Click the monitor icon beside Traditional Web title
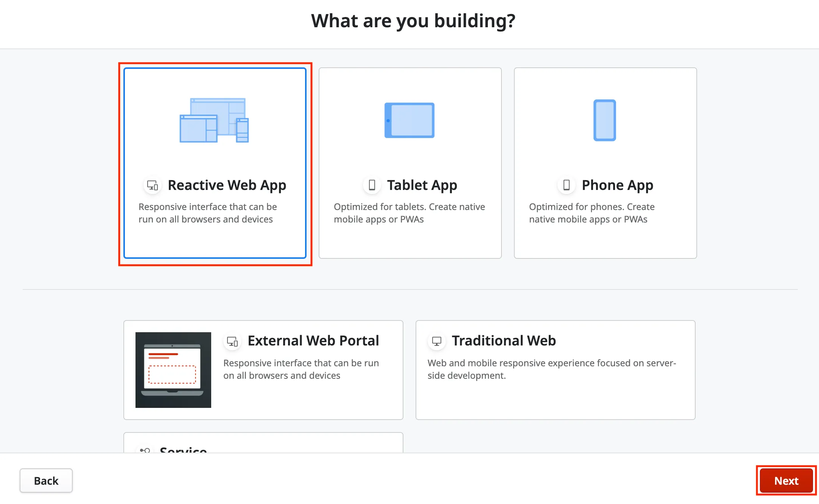This screenshot has height=504, width=819. pyautogui.click(x=437, y=341)
